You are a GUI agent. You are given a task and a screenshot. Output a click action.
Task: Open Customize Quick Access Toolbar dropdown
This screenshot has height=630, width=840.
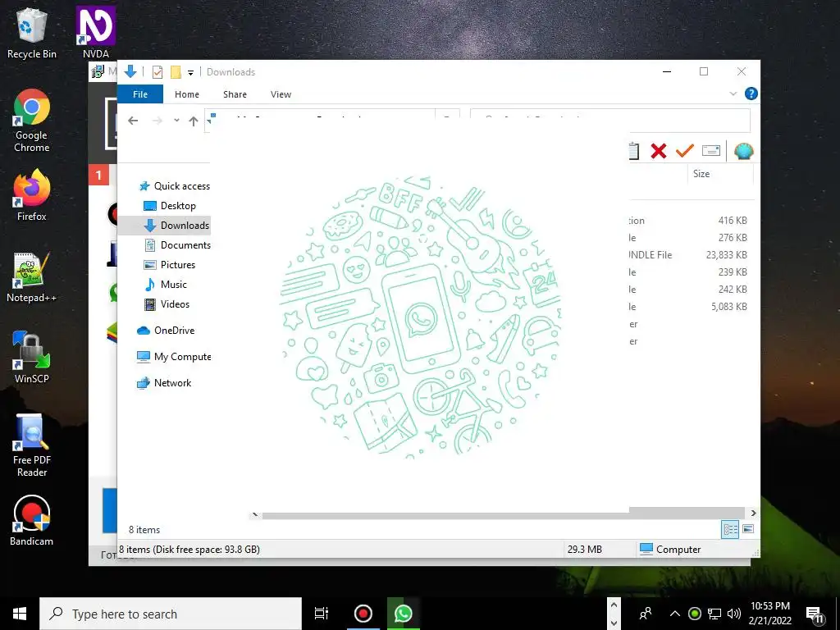[x=190, y=72]
